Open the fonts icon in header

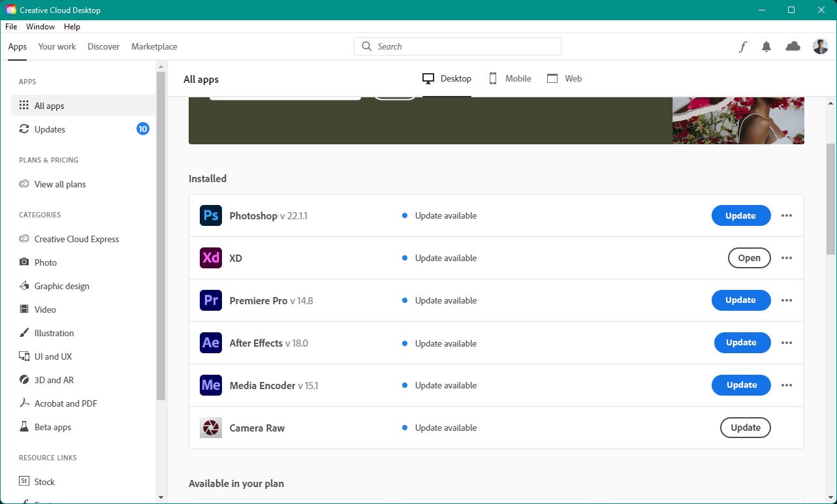click(742, 46)
